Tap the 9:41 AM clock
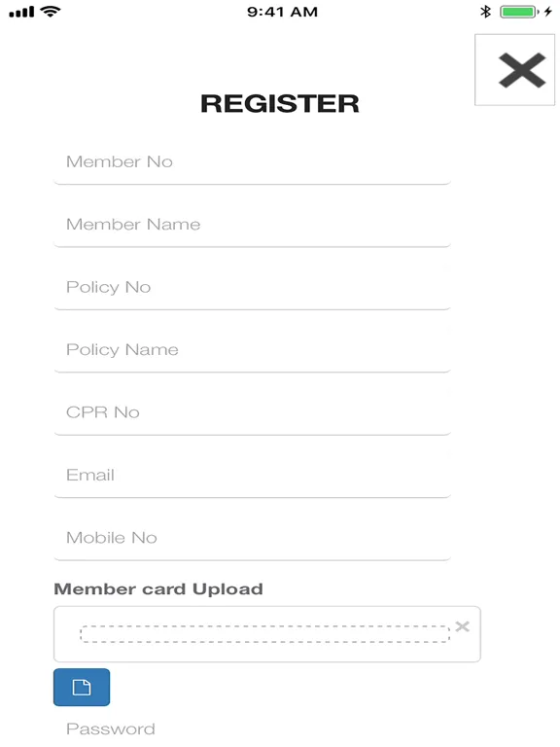560x747 pixels. [282, 12]
